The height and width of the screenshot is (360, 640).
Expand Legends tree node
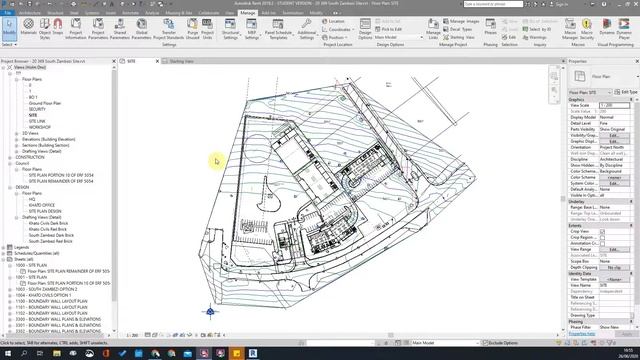tap(3, 247)
